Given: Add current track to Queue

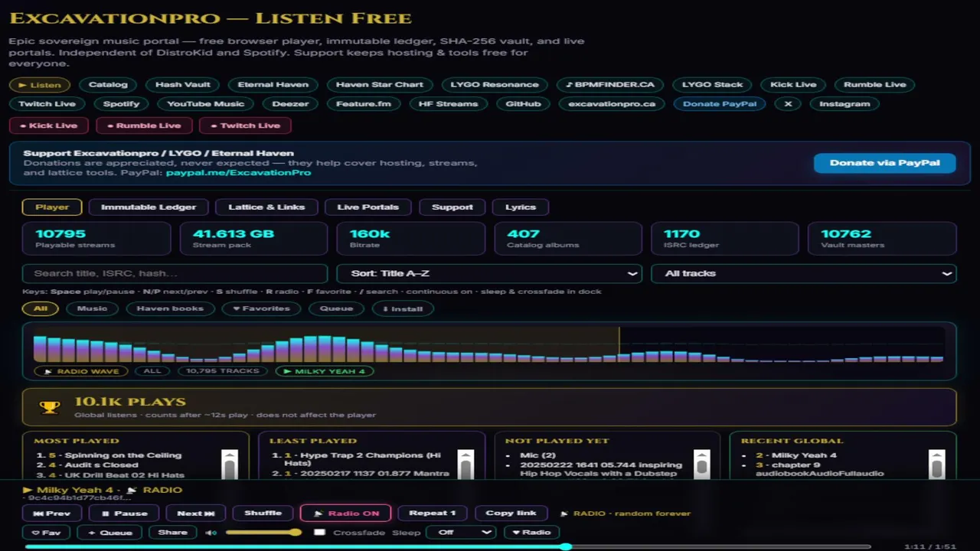Looking at the screenshot, I should 109,533.
